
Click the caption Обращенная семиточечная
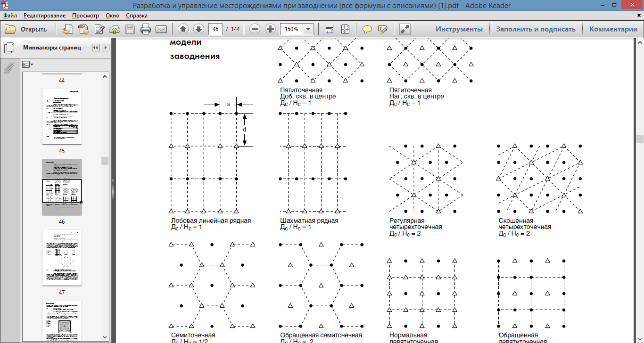[321, 335]
